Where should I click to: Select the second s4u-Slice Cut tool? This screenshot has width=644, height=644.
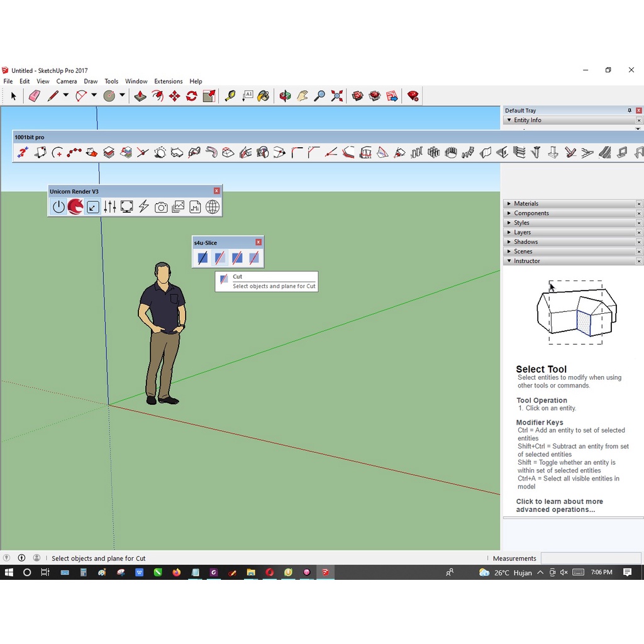click(219, 258)
